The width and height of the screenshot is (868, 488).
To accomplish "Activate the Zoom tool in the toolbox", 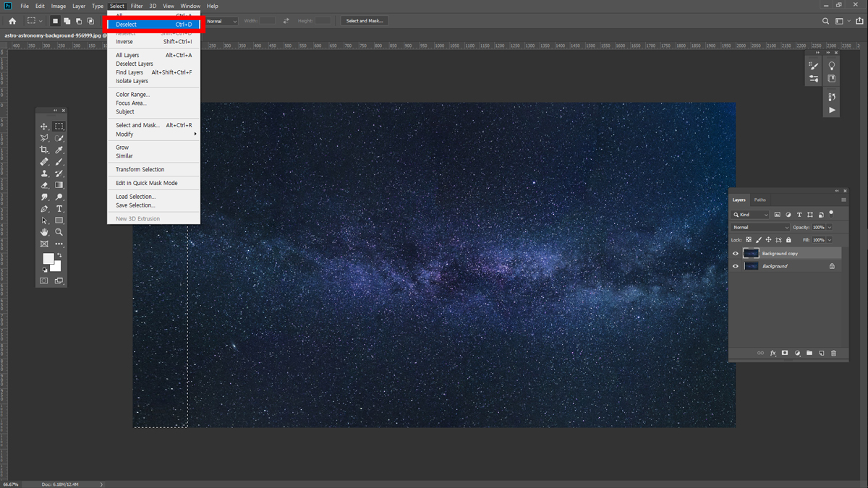I will (x=59, y=232).
